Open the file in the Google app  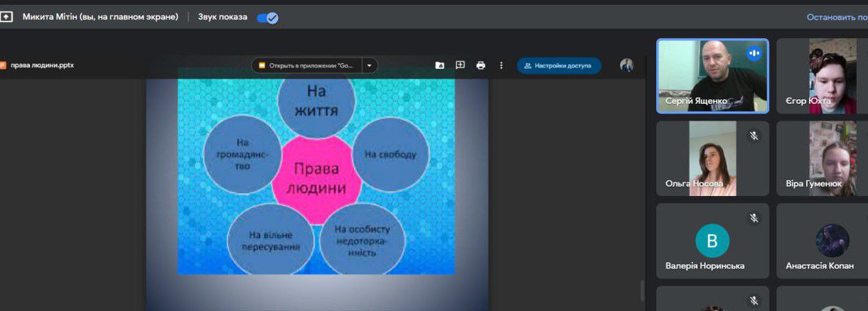(307, 65)
